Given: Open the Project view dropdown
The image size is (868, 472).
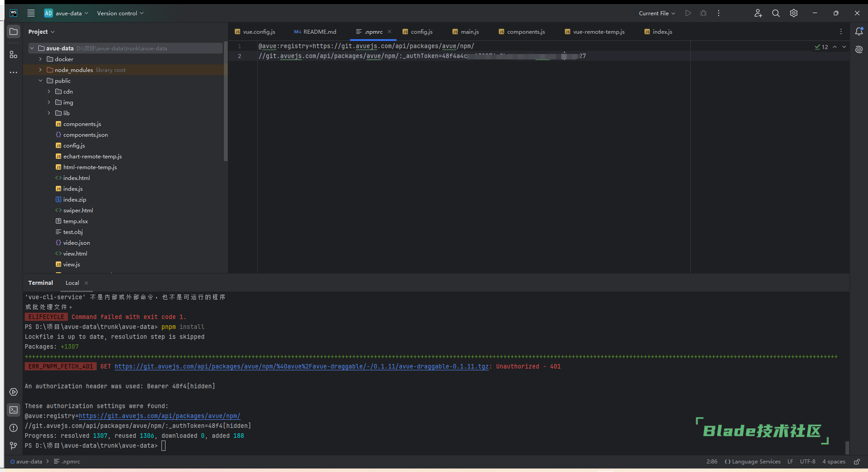Looking at the screenshot, I should tap(41, 31).
